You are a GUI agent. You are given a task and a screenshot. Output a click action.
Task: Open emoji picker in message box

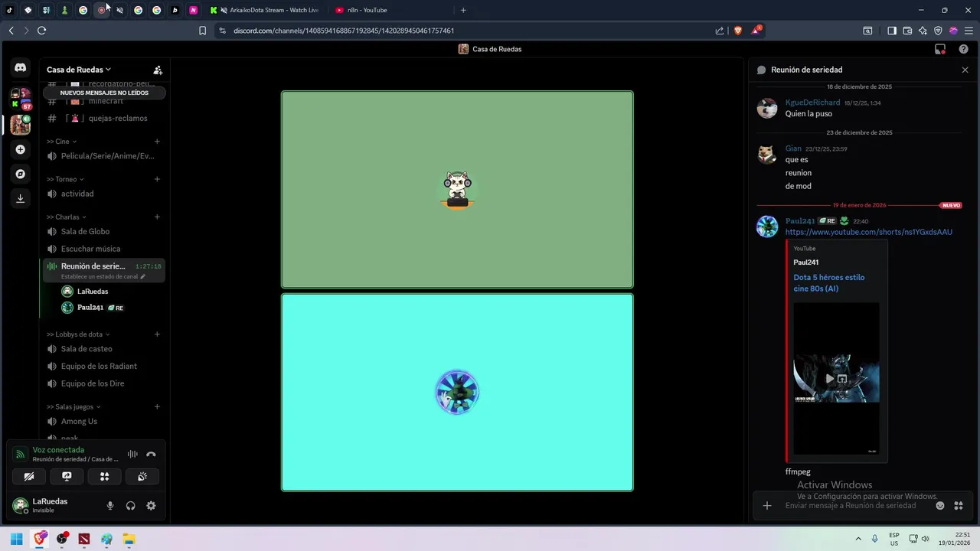(x=940, y=505)
